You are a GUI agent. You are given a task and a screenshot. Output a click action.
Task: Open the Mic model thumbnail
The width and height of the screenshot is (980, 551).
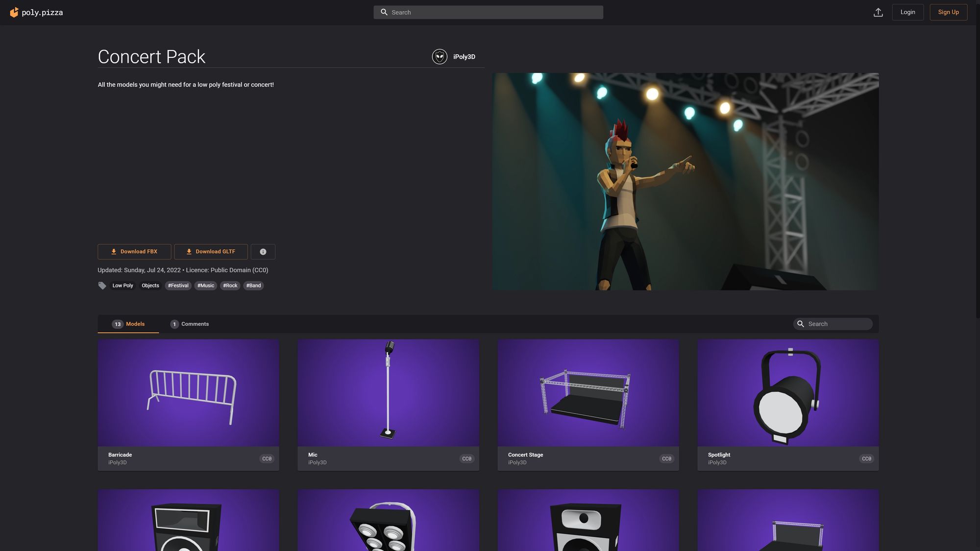pyautogui.click(x=388, y=393)
